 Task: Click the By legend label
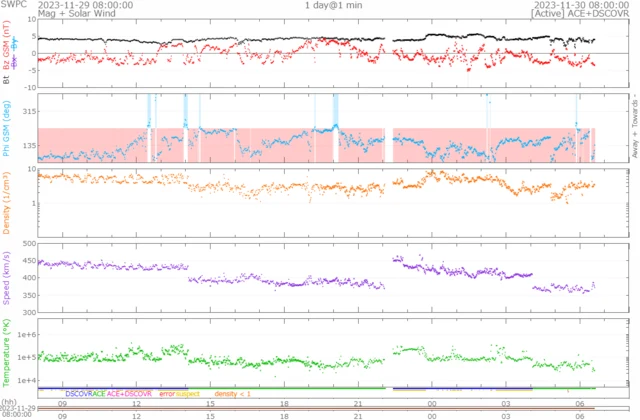[x=15, y=44]
